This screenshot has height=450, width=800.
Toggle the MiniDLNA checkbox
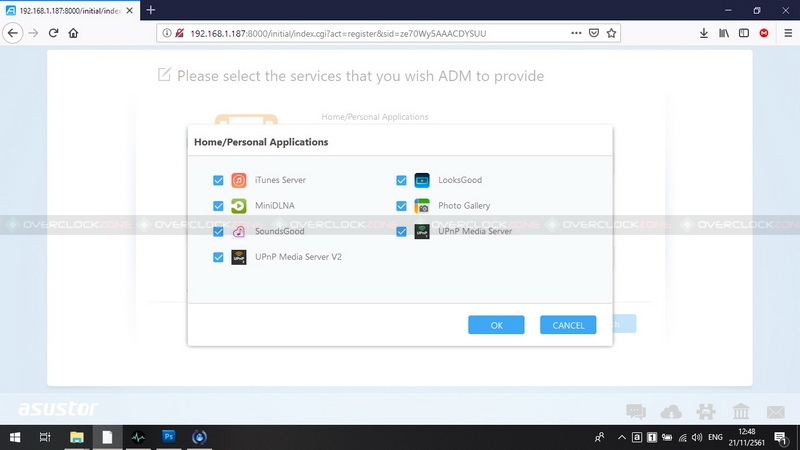(218, 206)
